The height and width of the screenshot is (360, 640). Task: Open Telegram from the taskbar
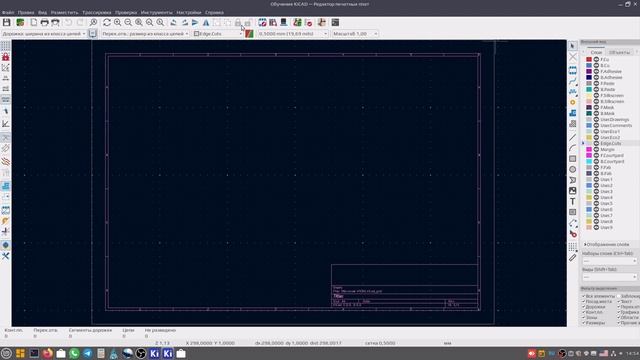pyautogui.click(x=87, y=353)
